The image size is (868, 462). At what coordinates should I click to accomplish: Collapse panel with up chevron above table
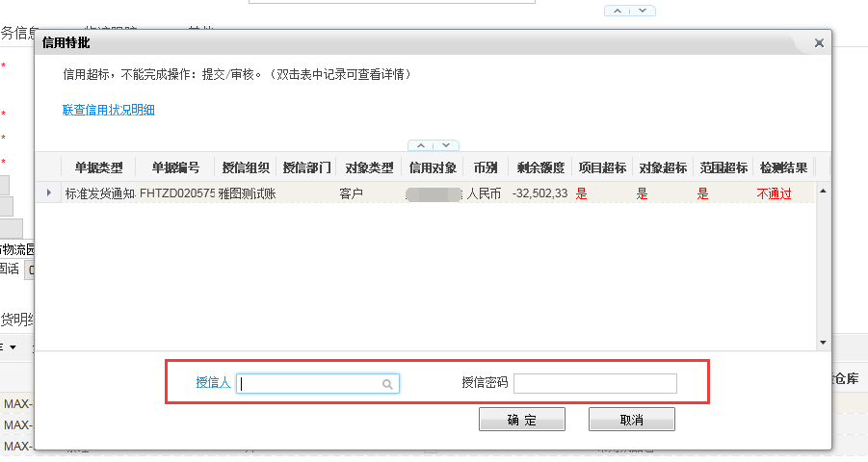click(421, 145)
